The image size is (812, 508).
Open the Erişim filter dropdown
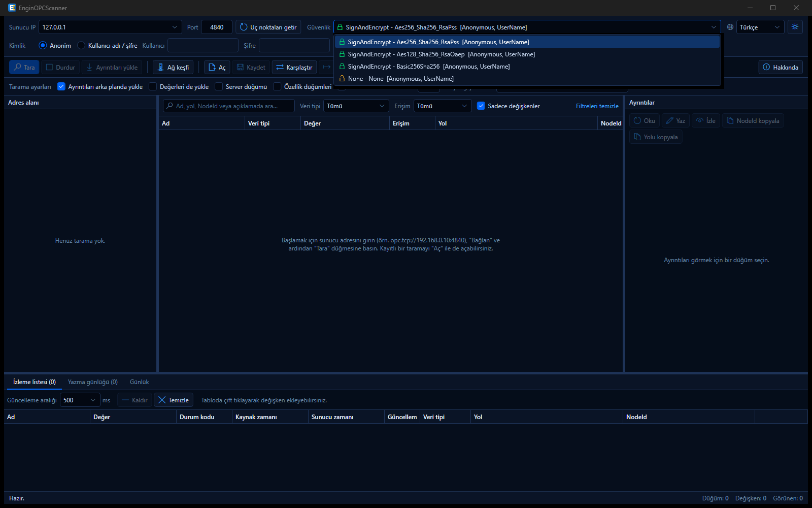pyautogui.click(x=443, y=106)
